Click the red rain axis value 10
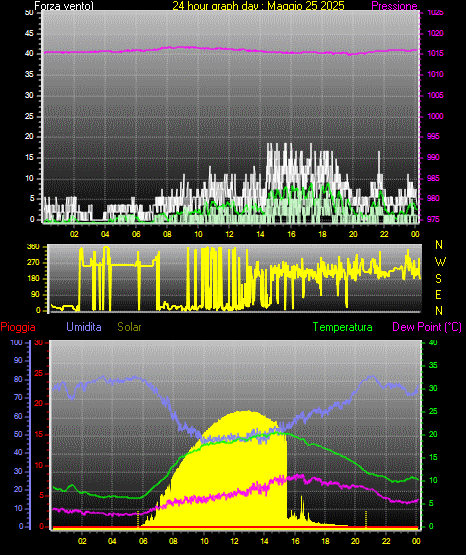 (39, 465)
